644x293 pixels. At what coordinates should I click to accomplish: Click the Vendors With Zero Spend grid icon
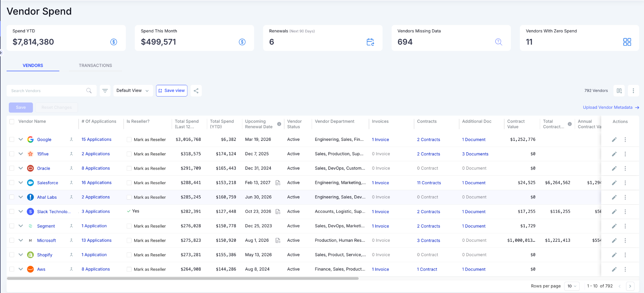tap(627, 42)
